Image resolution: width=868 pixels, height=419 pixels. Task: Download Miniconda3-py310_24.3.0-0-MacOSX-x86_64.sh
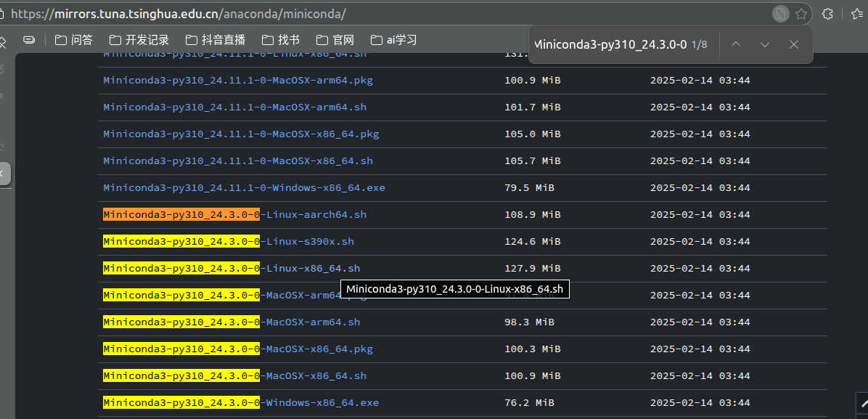[x=234, y=375]
